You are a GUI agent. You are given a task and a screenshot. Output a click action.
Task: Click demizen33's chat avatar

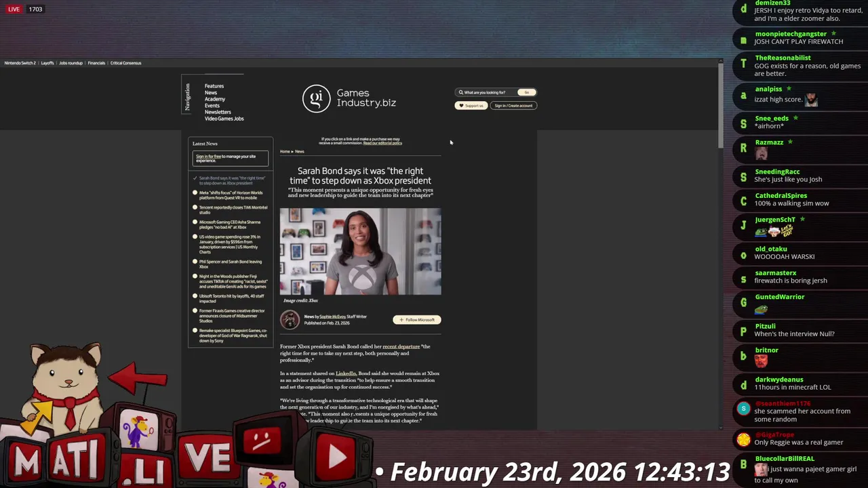[x=744, y=9]
